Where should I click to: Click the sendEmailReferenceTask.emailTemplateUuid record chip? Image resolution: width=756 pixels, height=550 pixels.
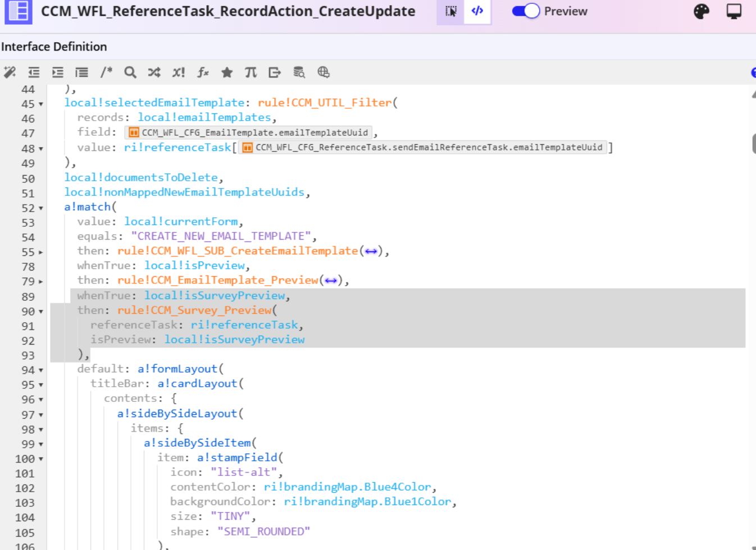click(x=424, y=148)
